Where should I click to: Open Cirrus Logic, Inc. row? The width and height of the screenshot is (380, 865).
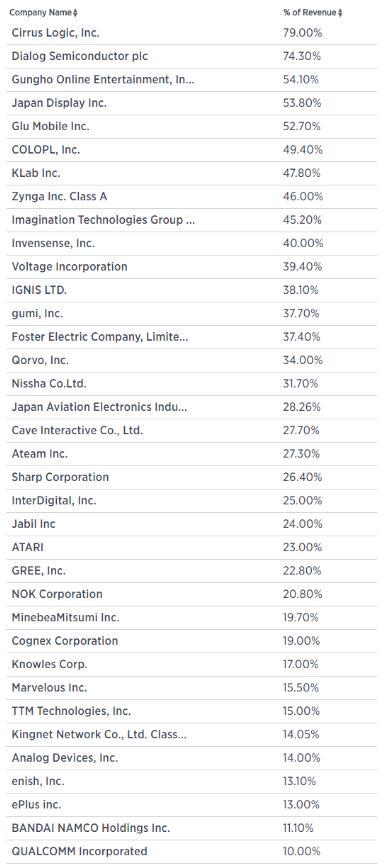coord(190,33)
